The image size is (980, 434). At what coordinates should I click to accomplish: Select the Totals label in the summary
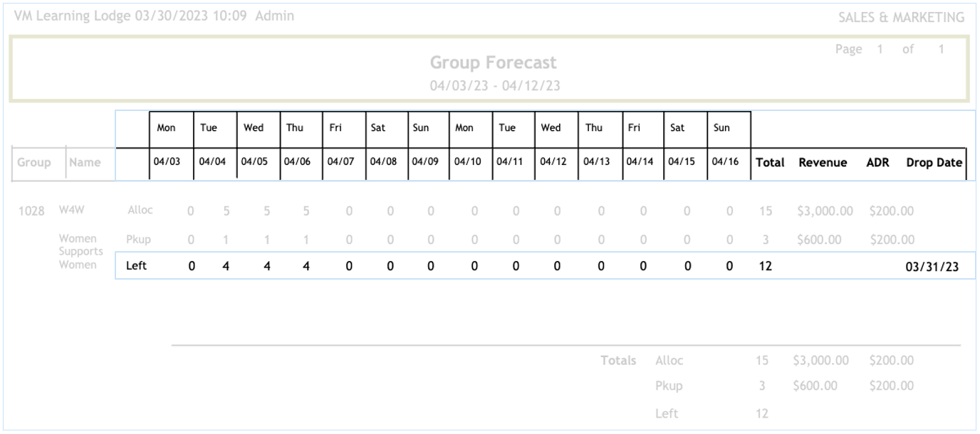(618, 361)
